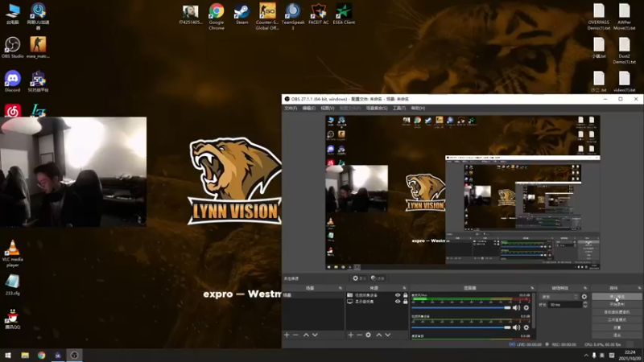The height and width of the screenshot is (362, 644).
Task: Open OBS Settings from controls panel
Action: 617,327
